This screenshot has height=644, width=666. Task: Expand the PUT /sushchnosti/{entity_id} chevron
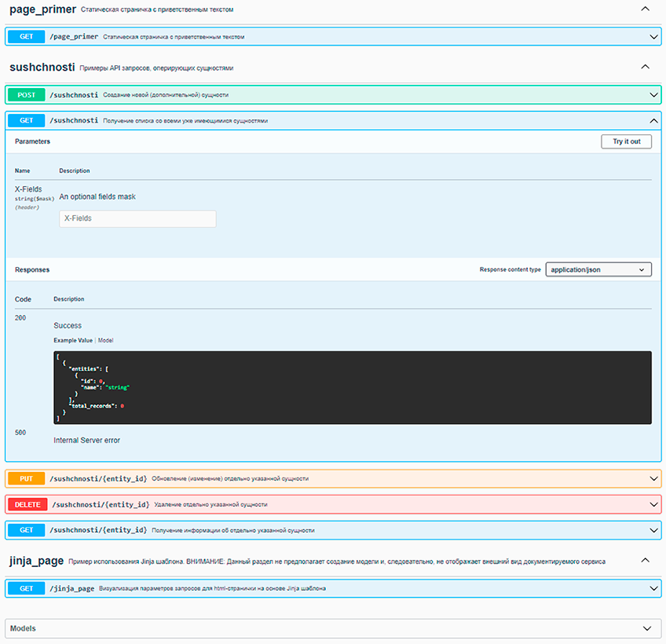[x=653, y=478]
